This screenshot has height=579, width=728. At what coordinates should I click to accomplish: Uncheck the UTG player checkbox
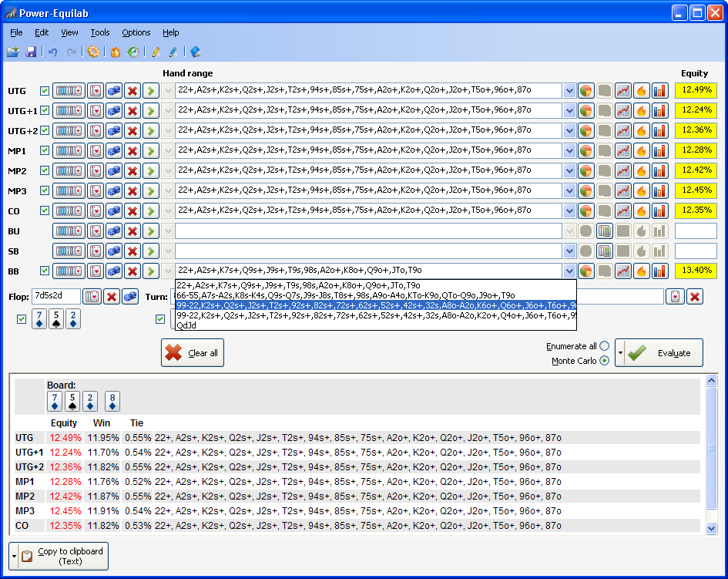point(45,91)
